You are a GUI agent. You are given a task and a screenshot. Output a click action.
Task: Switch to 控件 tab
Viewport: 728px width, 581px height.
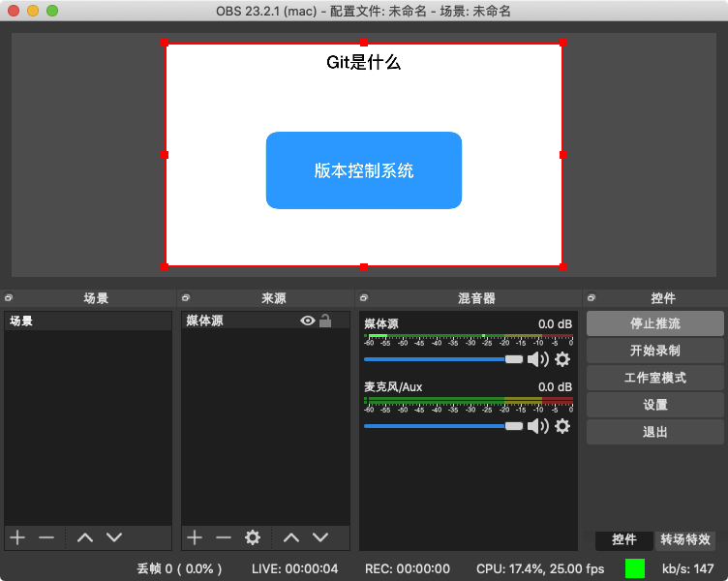tap(624, 539)
